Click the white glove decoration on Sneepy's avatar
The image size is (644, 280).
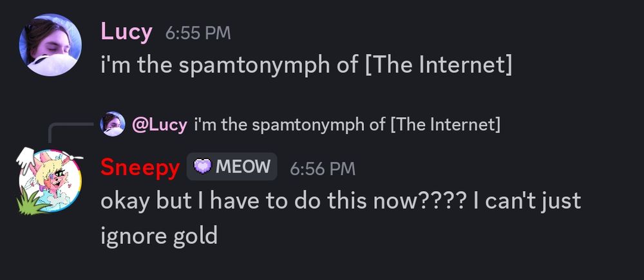click(x=28, y=159)
